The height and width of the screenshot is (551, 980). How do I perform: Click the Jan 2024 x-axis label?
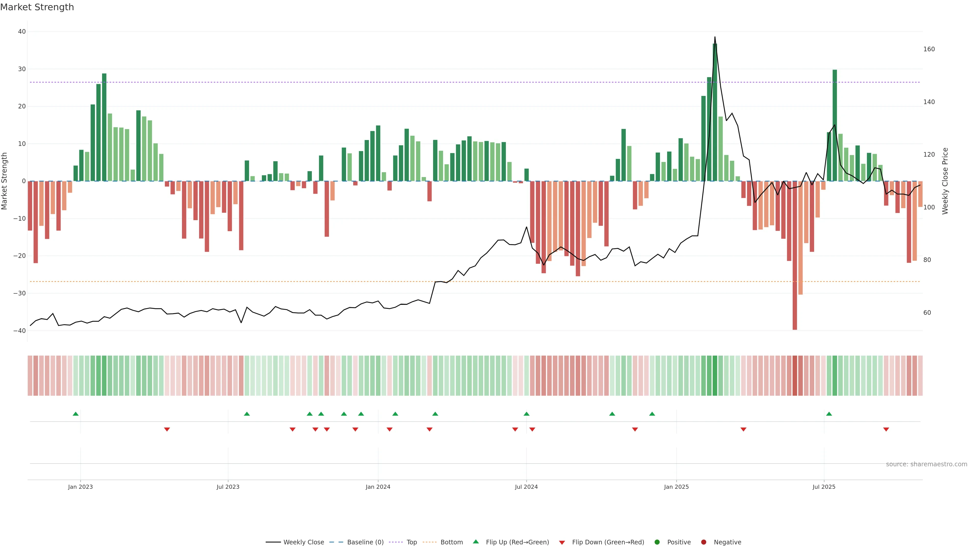(x=378, y=487)
